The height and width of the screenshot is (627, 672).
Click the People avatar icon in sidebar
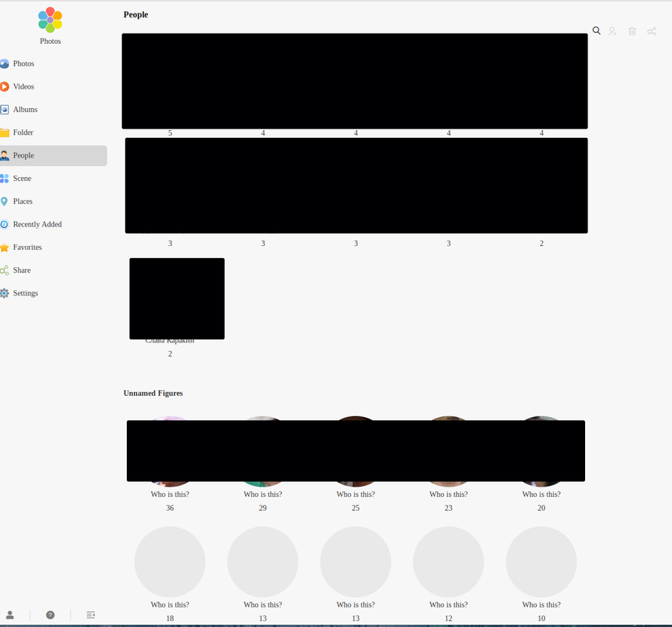tap(4, 155)
